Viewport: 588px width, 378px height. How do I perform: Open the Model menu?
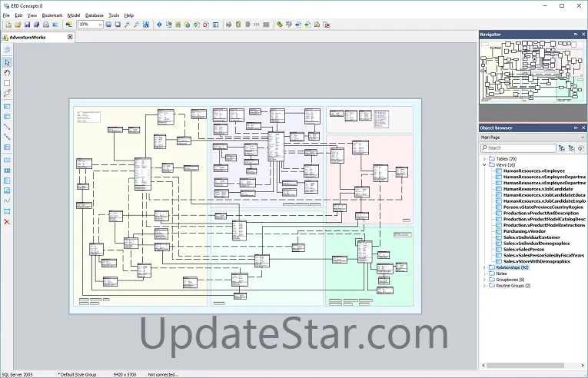coord(74,15)
